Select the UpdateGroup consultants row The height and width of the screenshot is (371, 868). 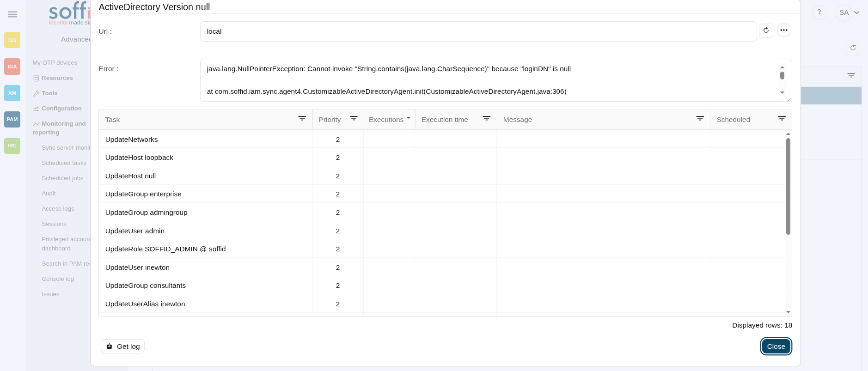442,286
